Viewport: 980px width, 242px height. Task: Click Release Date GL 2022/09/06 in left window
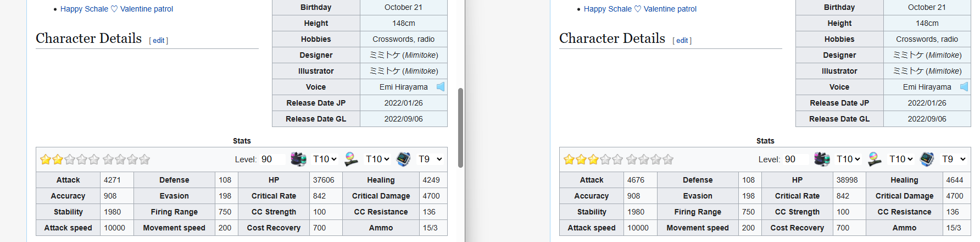404,119
